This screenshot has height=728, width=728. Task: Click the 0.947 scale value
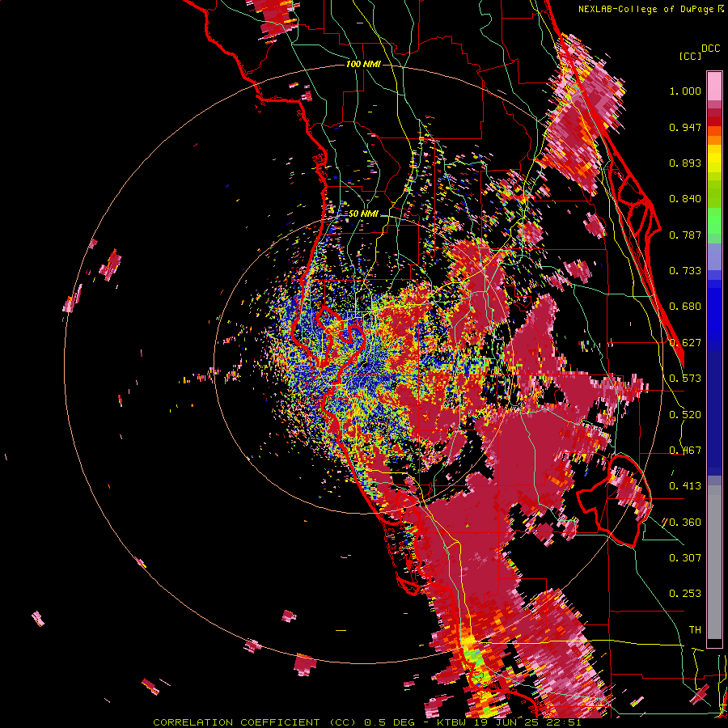point(685,127)
